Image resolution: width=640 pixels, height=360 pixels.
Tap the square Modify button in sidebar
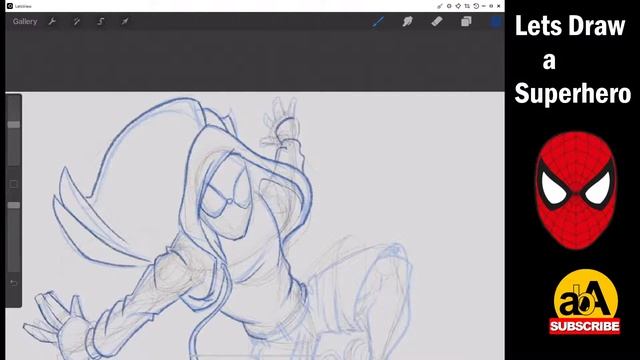pos(13,184)
